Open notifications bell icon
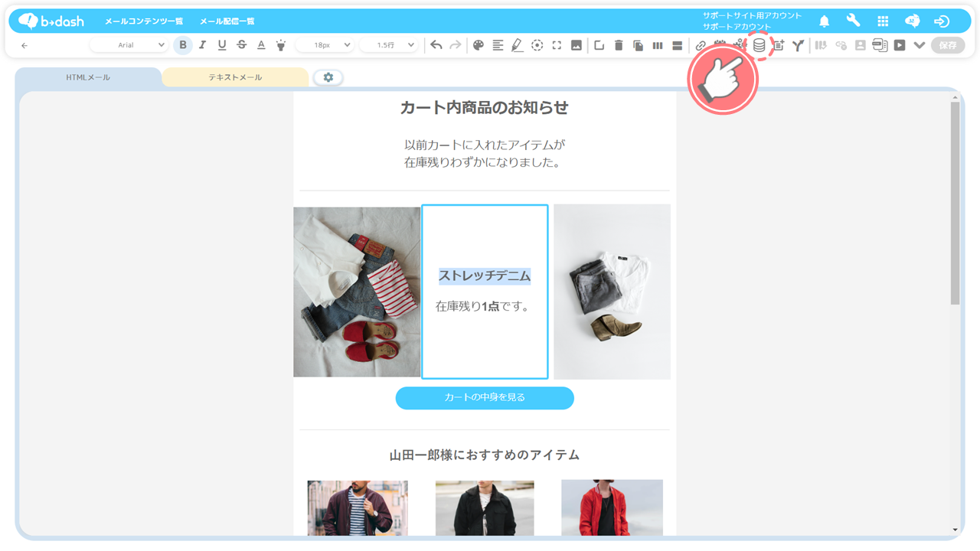The width and height of the screenshot is (980, 551). point(824,21)
